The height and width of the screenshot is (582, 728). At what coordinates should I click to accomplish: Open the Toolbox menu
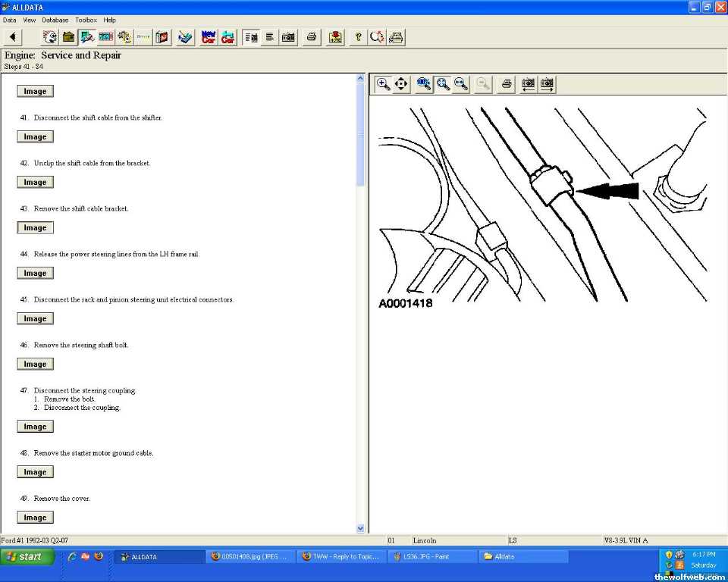tap(86, 20)
